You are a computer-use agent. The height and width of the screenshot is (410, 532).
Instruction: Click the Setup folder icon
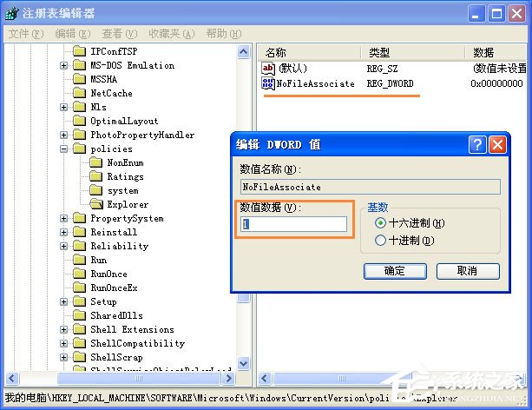(x=79, y=301)
